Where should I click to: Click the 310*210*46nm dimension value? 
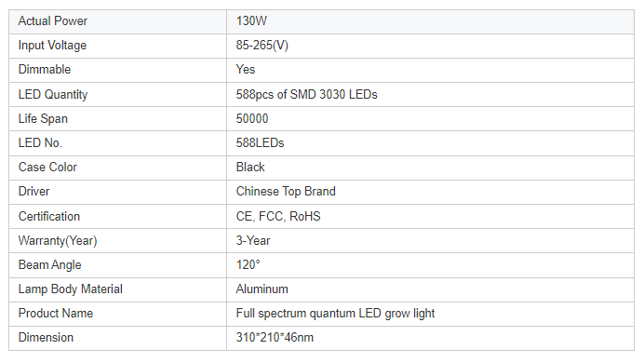pos(275,338)
